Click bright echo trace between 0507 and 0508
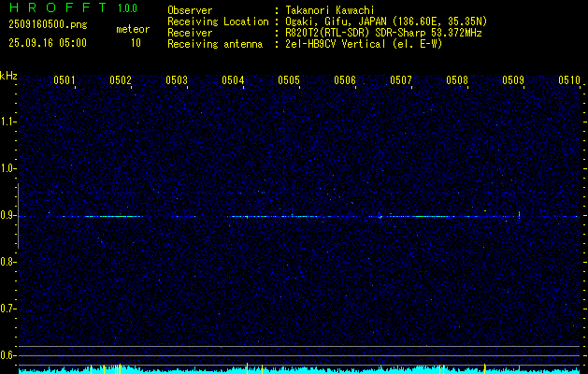 pyautogui.click(x=431, y=216)
